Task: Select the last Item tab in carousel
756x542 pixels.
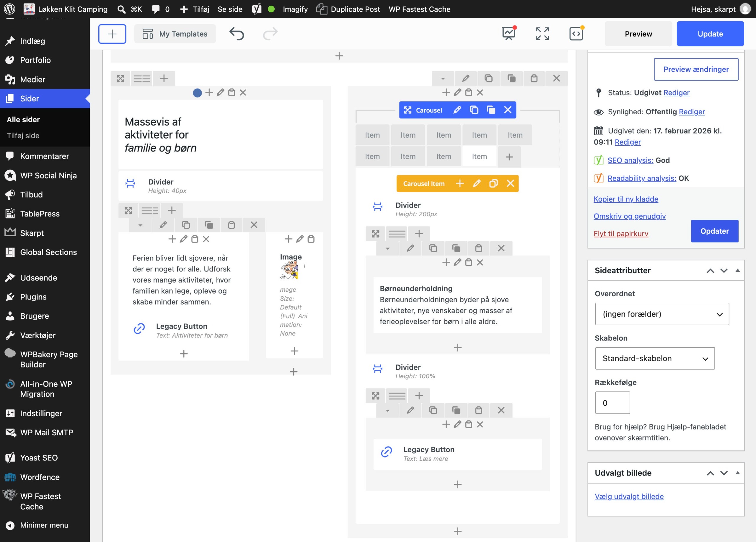Action: (x=479, y=156)
